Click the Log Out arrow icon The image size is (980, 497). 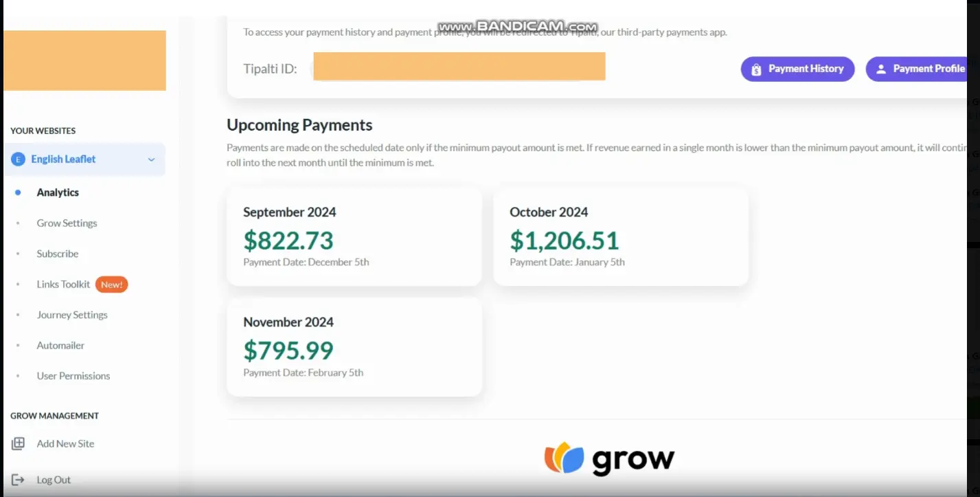(18, 480)
